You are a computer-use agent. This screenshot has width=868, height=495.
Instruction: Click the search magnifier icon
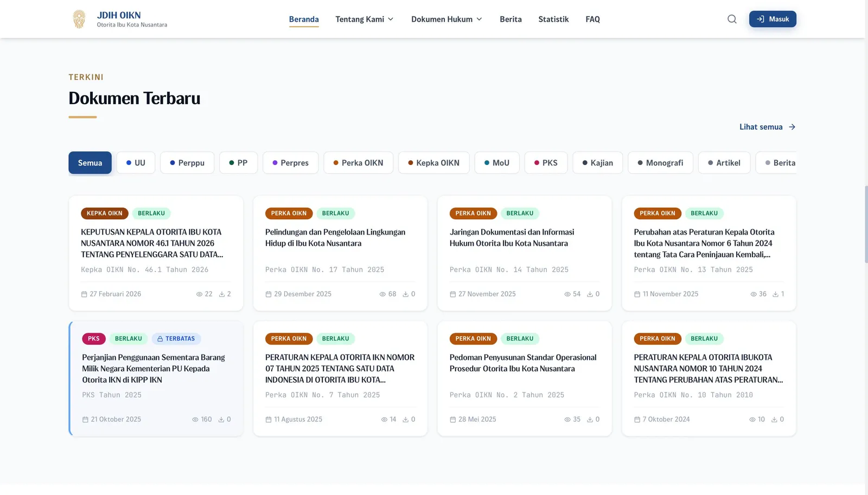pos(732,19)
